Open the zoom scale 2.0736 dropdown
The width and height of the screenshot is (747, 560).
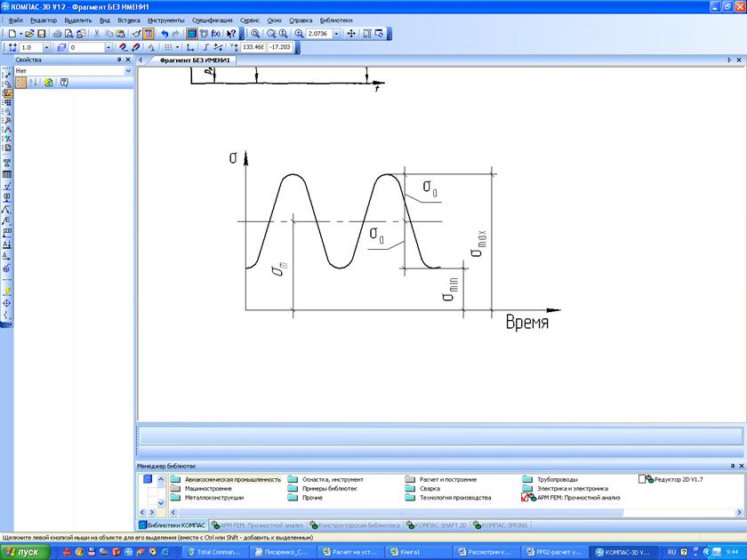338,34
